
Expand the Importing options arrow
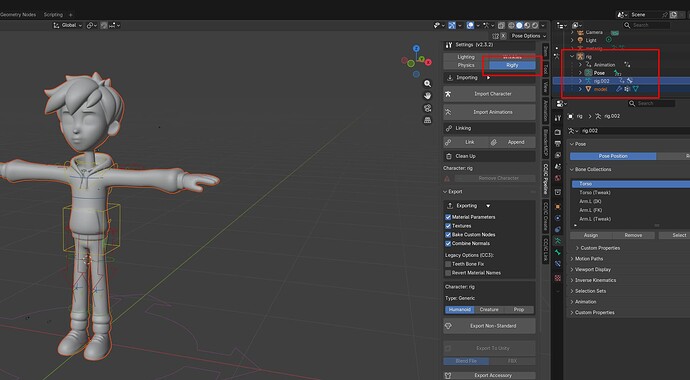[488, 78]
